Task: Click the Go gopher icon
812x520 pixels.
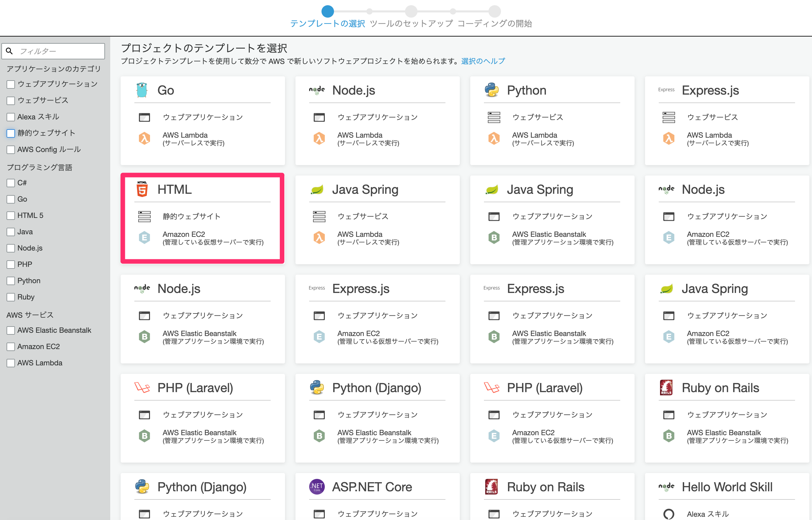Action: (142, 90)
